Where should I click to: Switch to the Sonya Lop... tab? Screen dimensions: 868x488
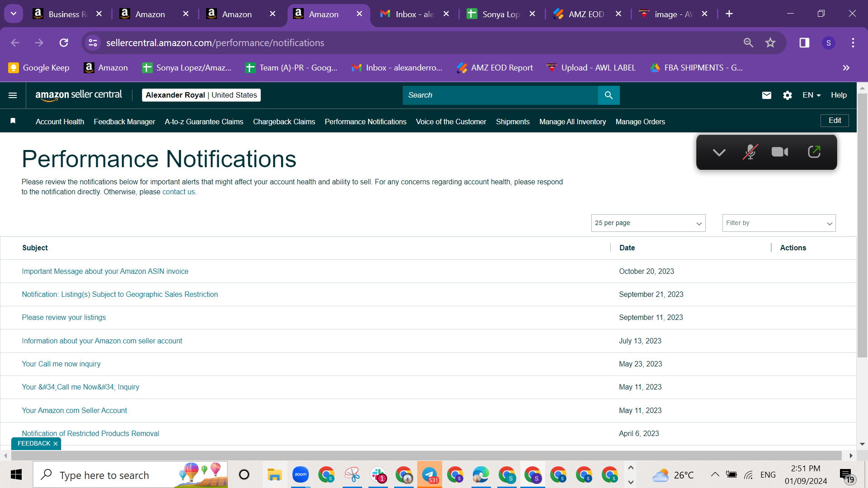(x=501, y=14)
